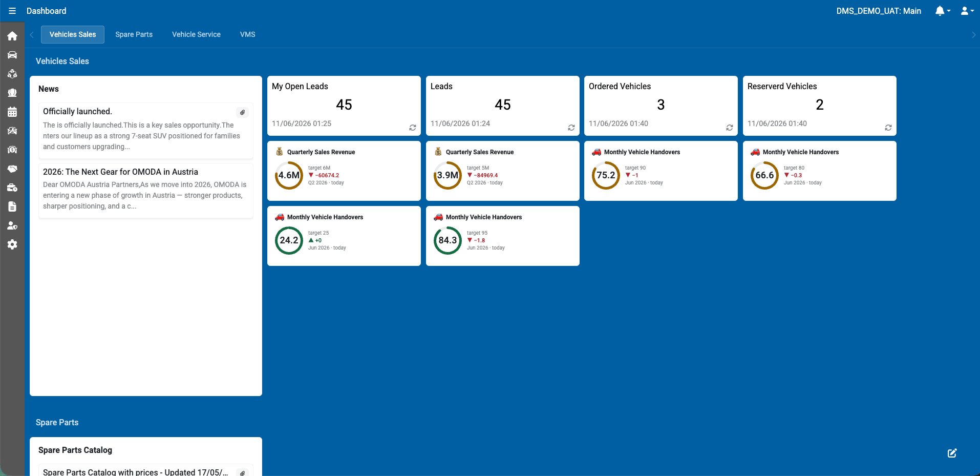Switch to the Vehicle Service tab

point(196,34)
